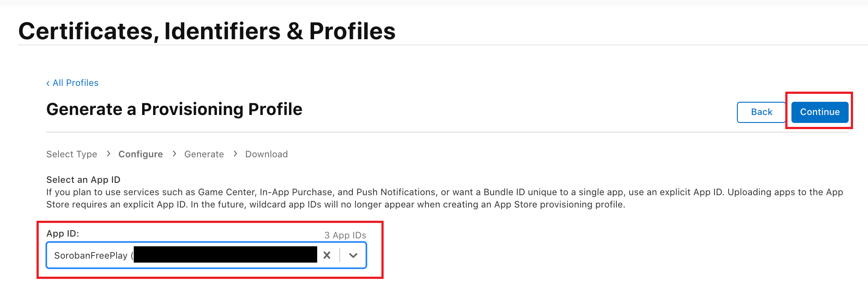
Task: Click the breadcrumb separator after Configure
Action: pyautogui.click(x=174, y=154)
